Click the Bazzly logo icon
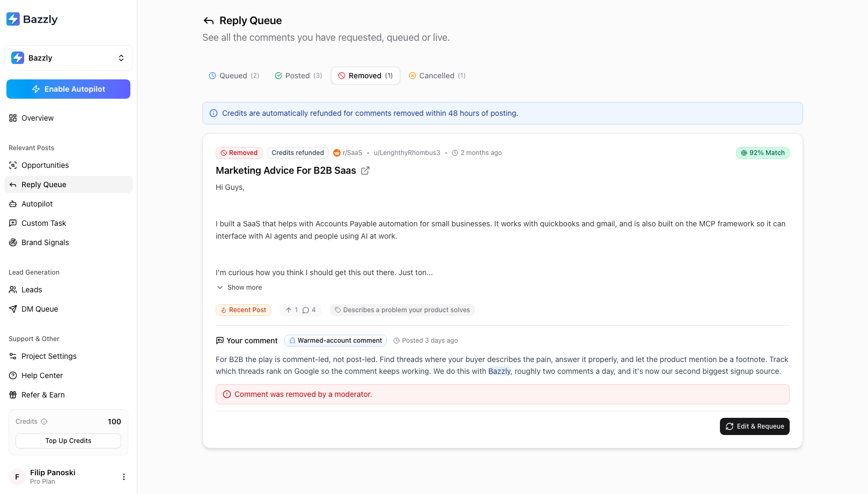The height and width of the screenshot is (494, 868). (x=13, y=19)
